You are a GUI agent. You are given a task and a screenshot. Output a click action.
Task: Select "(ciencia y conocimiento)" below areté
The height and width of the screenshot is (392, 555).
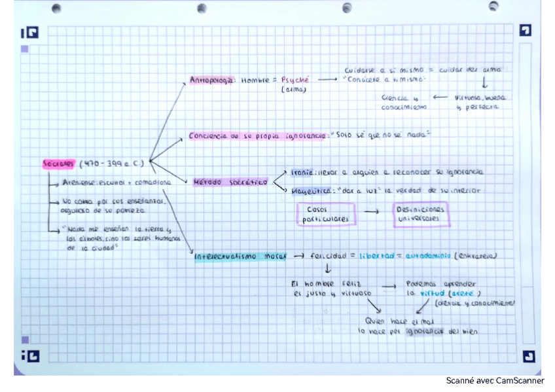[x=474, y=303]
